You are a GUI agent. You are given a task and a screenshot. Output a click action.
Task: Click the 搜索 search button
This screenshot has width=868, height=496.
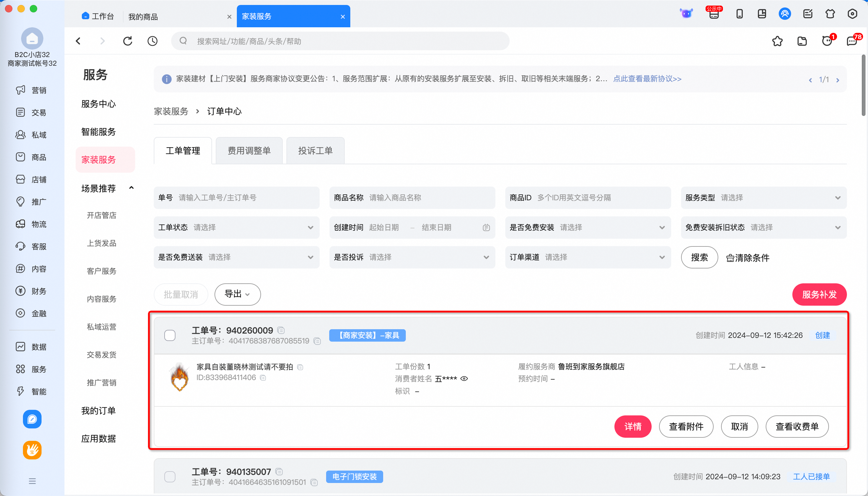tap(699, 258)
